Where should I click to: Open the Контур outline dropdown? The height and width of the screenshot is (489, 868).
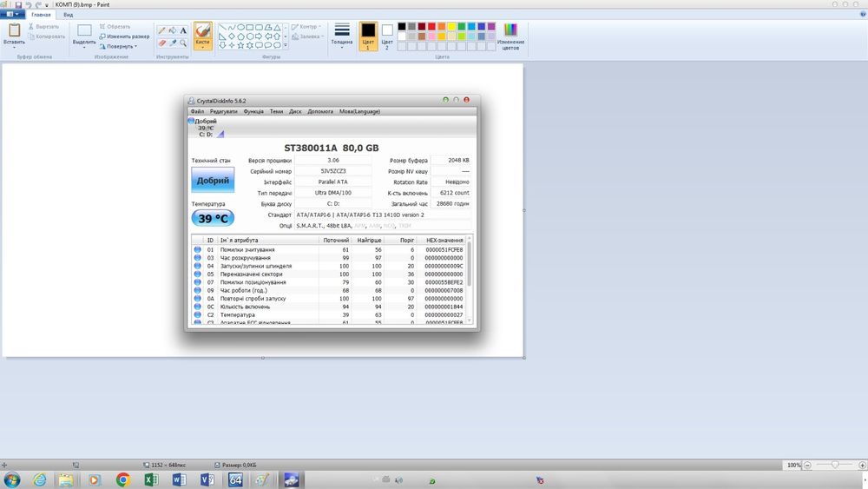click(306, 27)
